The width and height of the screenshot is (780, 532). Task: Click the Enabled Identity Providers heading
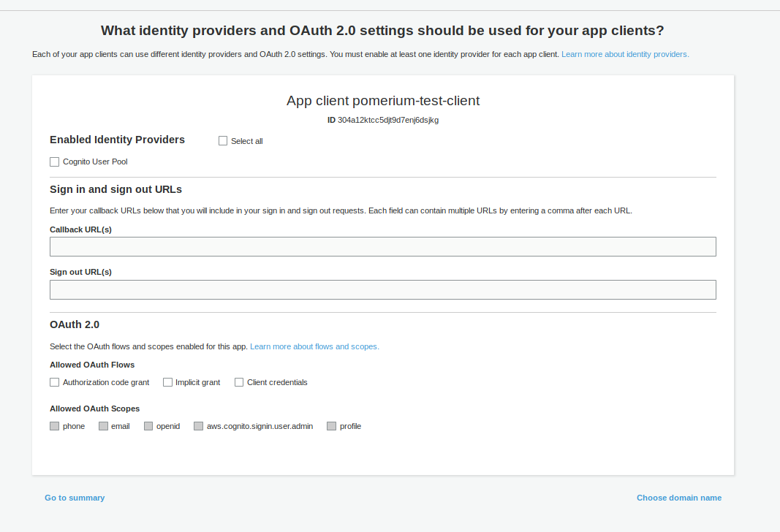[x=117, y=140]
